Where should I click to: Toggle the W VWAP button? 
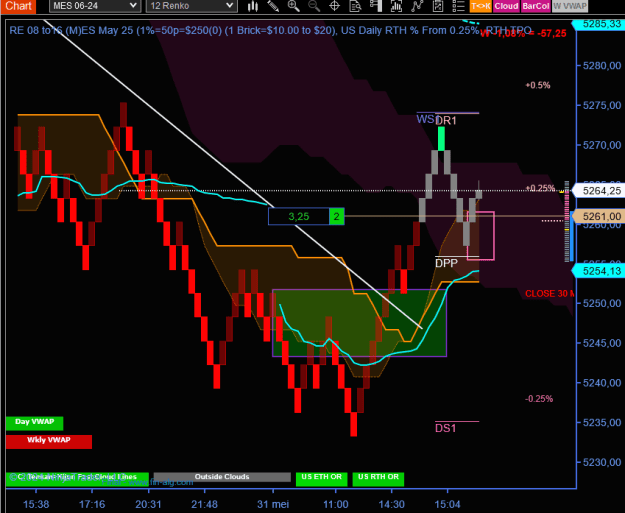tap(570, 6)
